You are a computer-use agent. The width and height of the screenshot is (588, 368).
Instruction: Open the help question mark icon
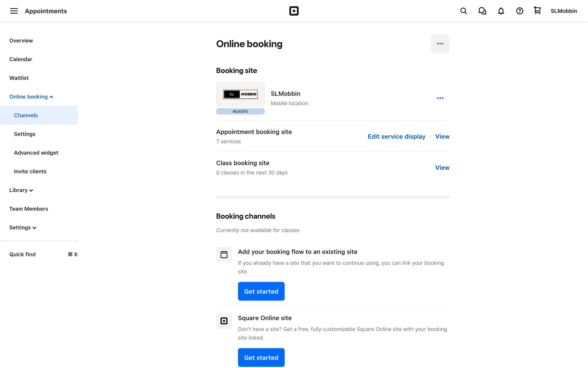(x=519, y=11)
